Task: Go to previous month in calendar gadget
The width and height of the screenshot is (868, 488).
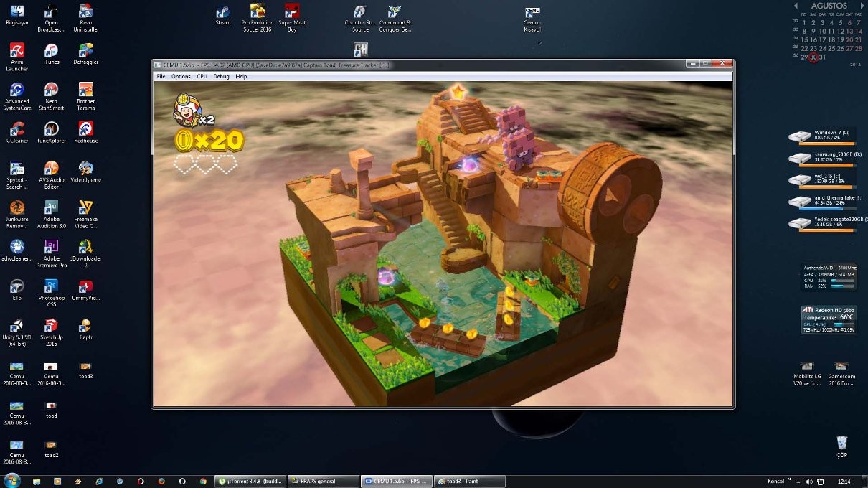Action: 796,6
